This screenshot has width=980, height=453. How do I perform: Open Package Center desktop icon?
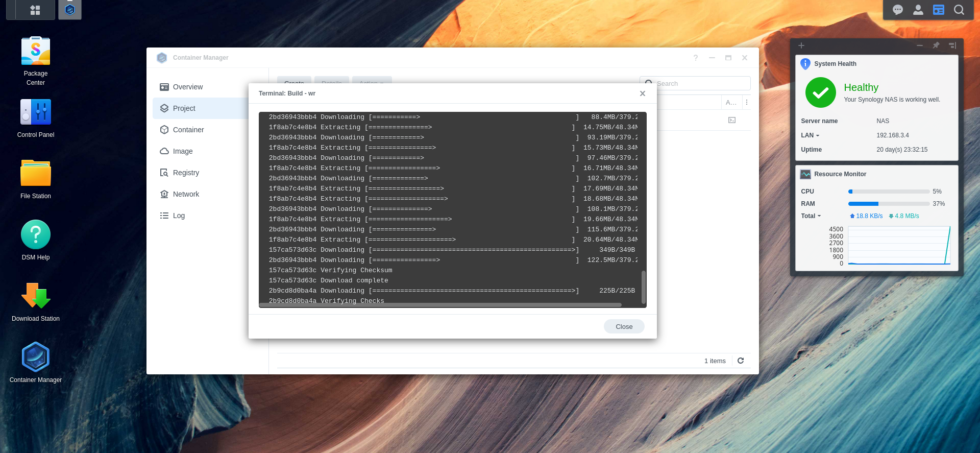coord(36,52)
